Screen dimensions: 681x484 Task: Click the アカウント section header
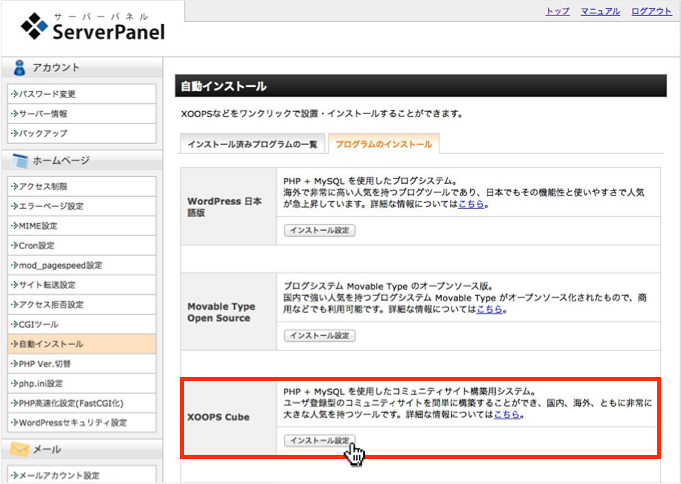pos(82,68)
